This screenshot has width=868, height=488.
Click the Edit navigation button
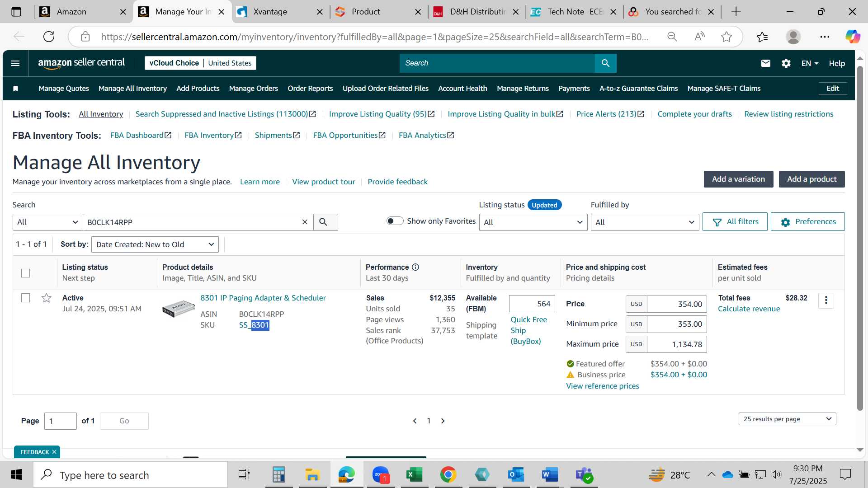832,89
